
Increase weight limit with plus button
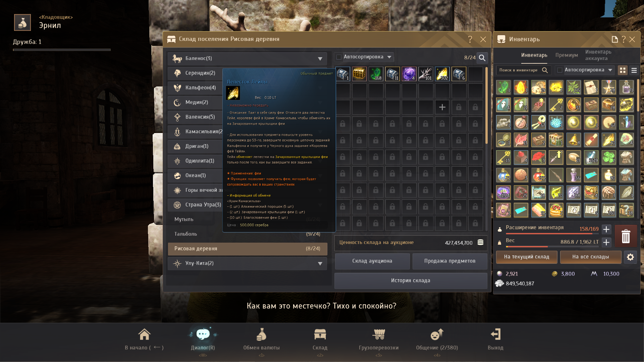click(x=606, y=242)
